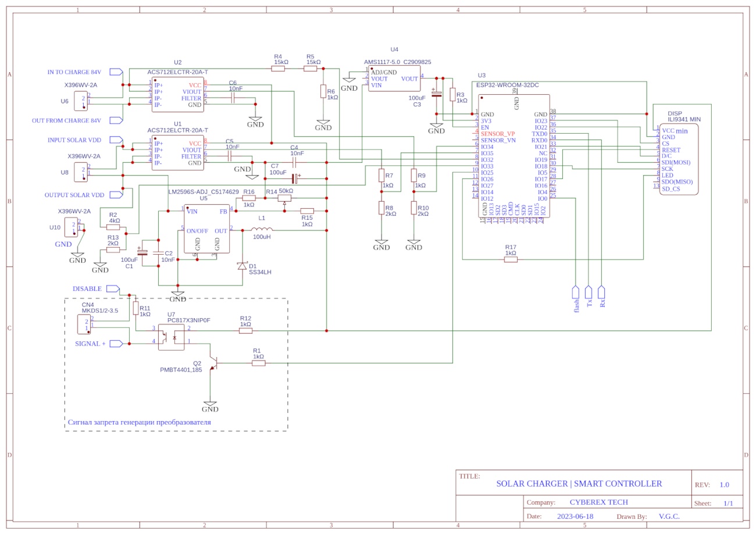Click the Q2 PMBT4401 transistor symbol

point(215,364)
